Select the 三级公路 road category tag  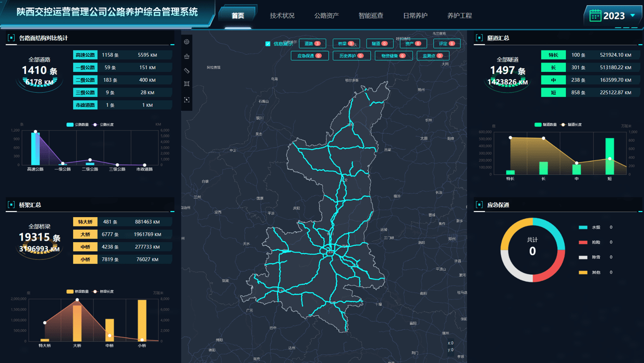pos(85,92)
